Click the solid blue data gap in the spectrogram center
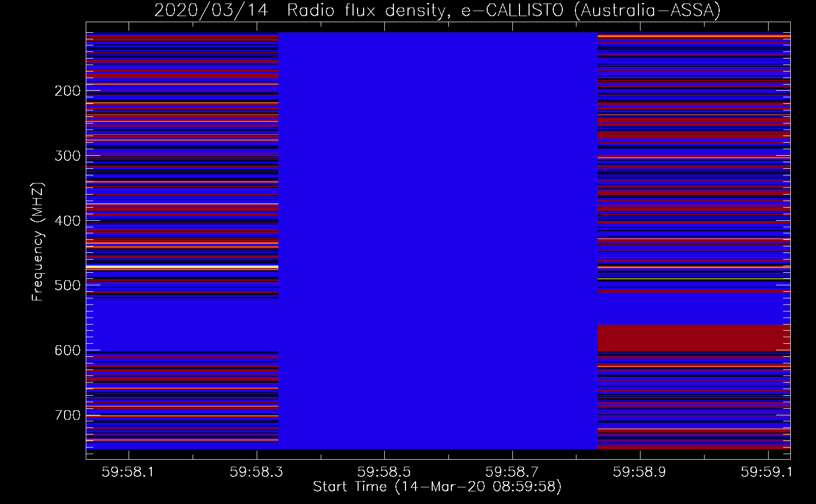816x504 pixels. [438, 240]
